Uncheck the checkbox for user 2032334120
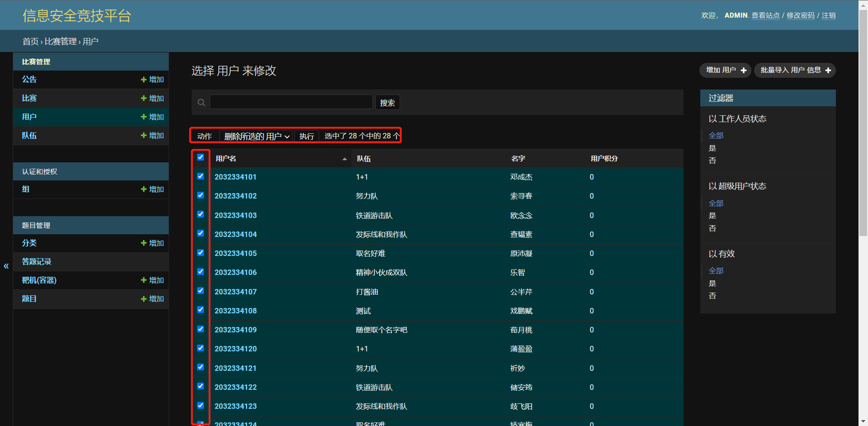The height and width of the screenshot is (426, 868). click(x=201, y=348)
